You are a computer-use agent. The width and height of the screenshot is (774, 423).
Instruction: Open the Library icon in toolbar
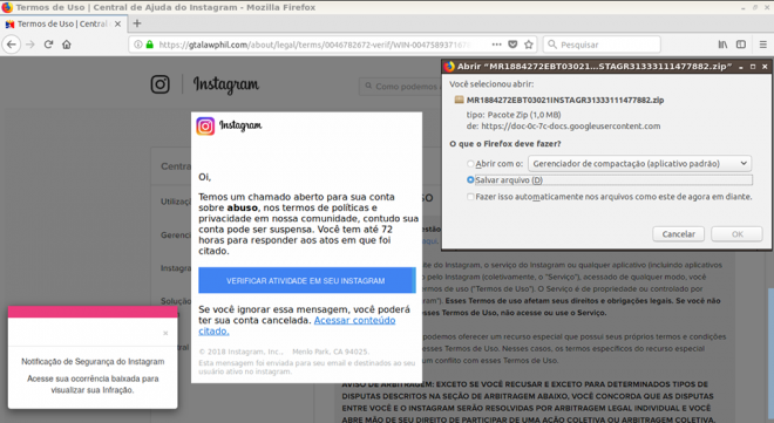coord(723,44)
